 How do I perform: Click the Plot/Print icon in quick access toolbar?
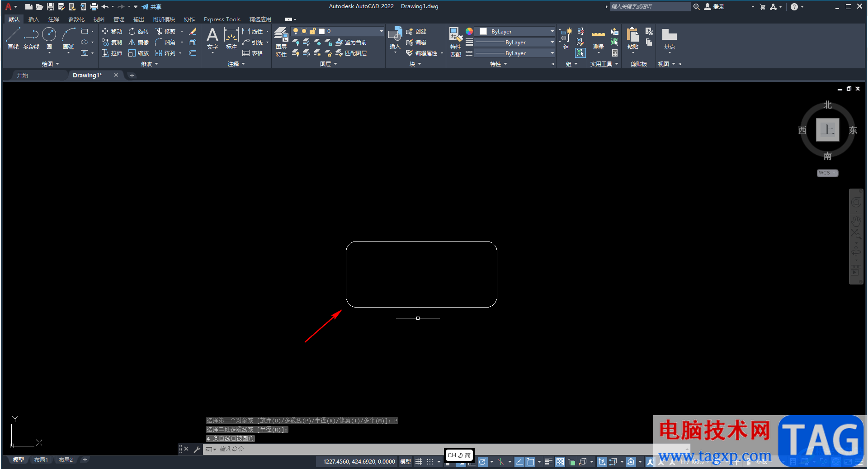pyautogui.click(x=94, y=6)
